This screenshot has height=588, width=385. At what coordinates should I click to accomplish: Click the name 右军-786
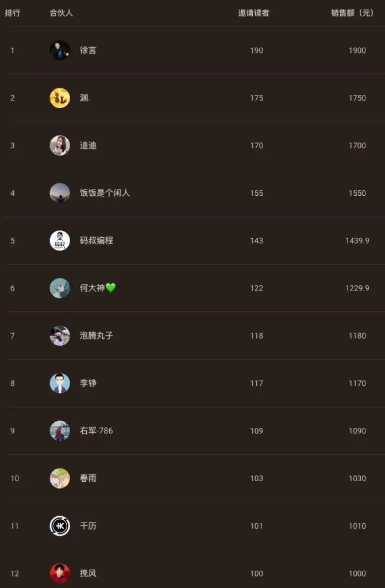tap(95, 431)
